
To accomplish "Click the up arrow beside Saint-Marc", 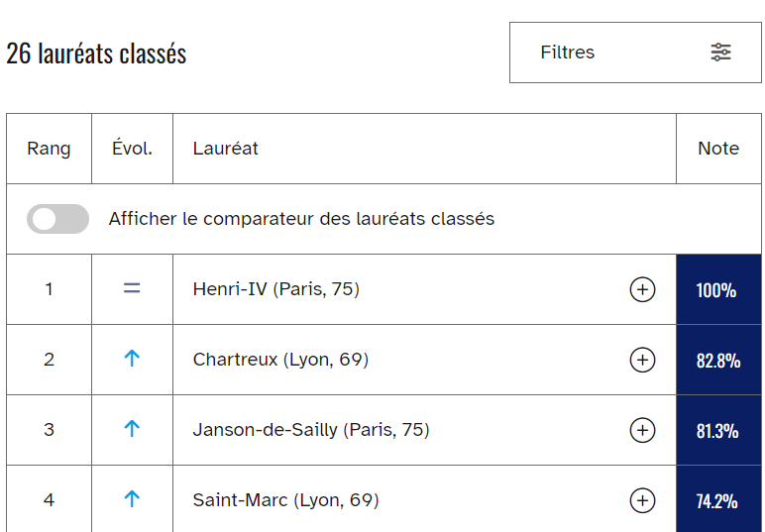I will coord(132,500).
